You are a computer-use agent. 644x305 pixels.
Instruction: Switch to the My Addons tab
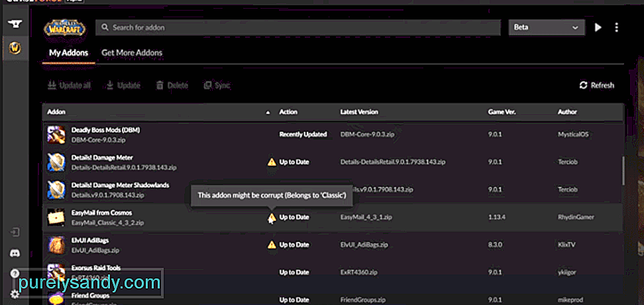tap(69, 52)
